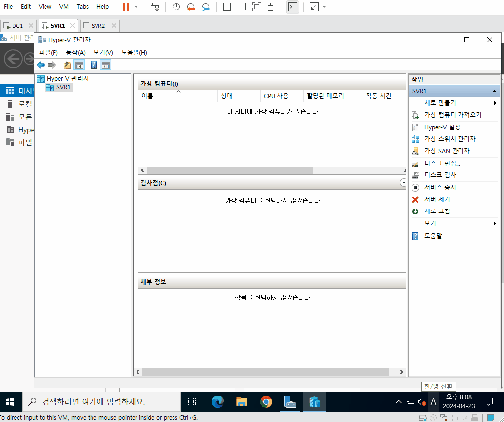
Task: Expand 새로 만들기 submenu arrow
Action: [495, 103]
